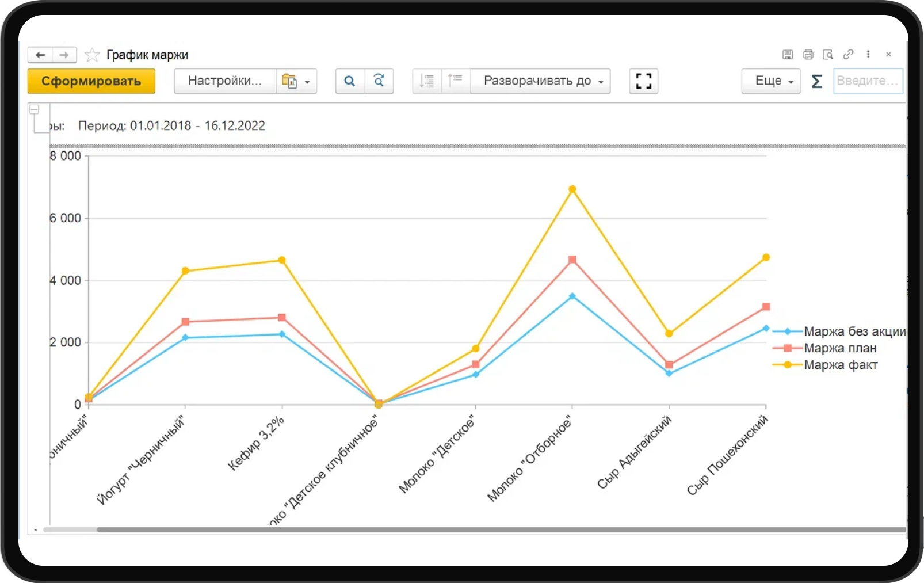Select the Период: 01.01.2018 - 16.12.2022 text
The width and height of the screenshot is (924, 583).
click(171, 125)
